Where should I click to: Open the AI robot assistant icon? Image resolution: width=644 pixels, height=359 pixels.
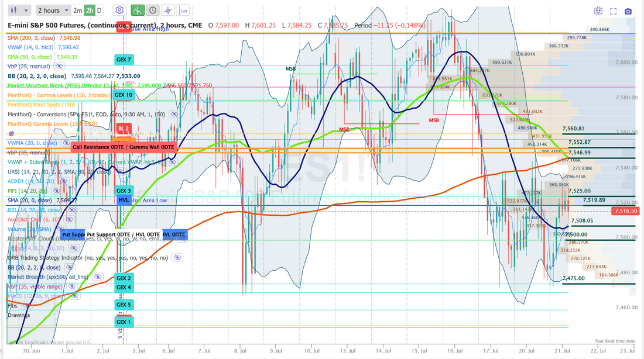tap(598, 11)
